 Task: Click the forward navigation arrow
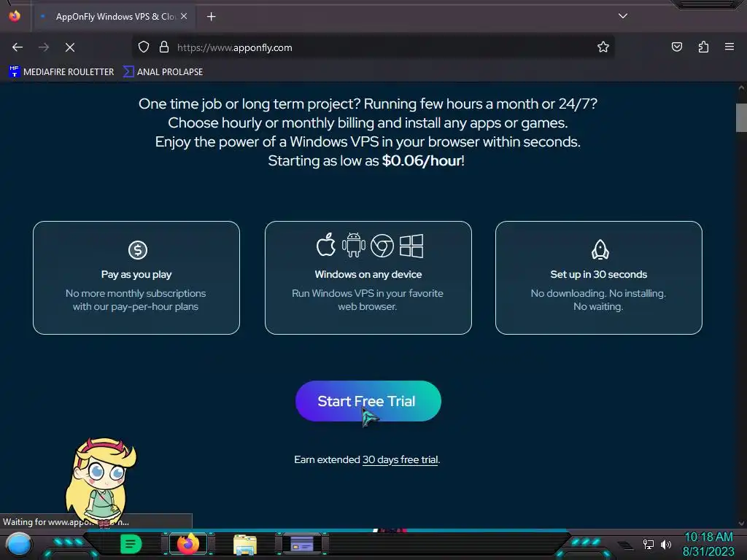pyautogui.click(x=44, y=47)
